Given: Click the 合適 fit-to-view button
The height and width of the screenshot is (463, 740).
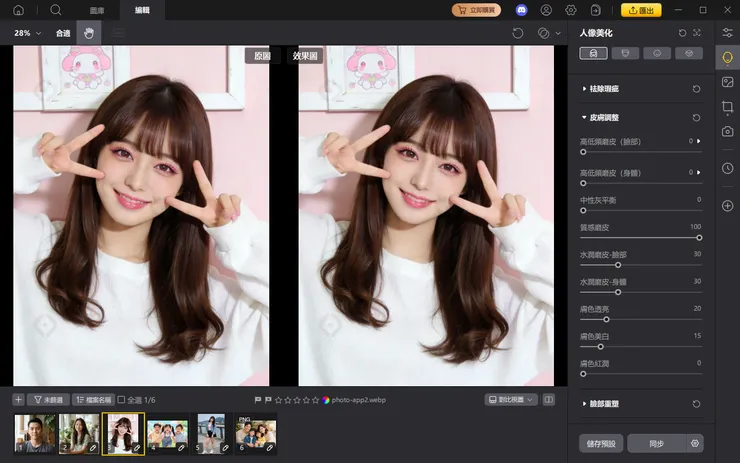Looking at the screenshot, I should pos(63,33).
